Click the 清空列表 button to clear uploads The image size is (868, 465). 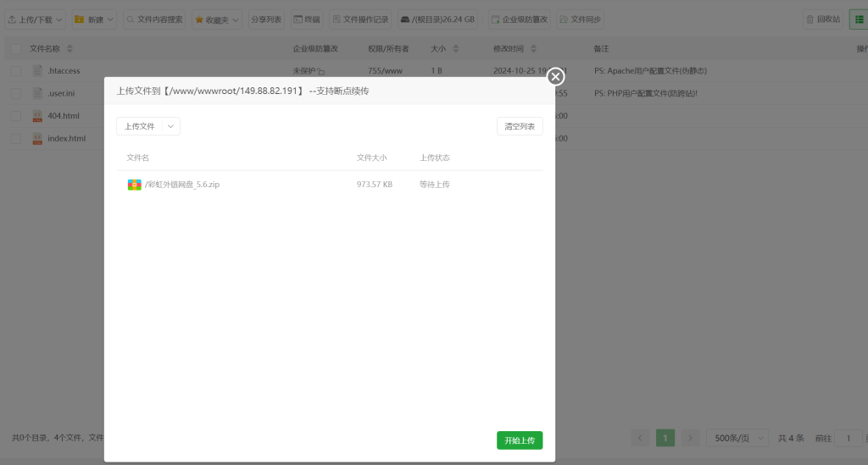(519, 126)
